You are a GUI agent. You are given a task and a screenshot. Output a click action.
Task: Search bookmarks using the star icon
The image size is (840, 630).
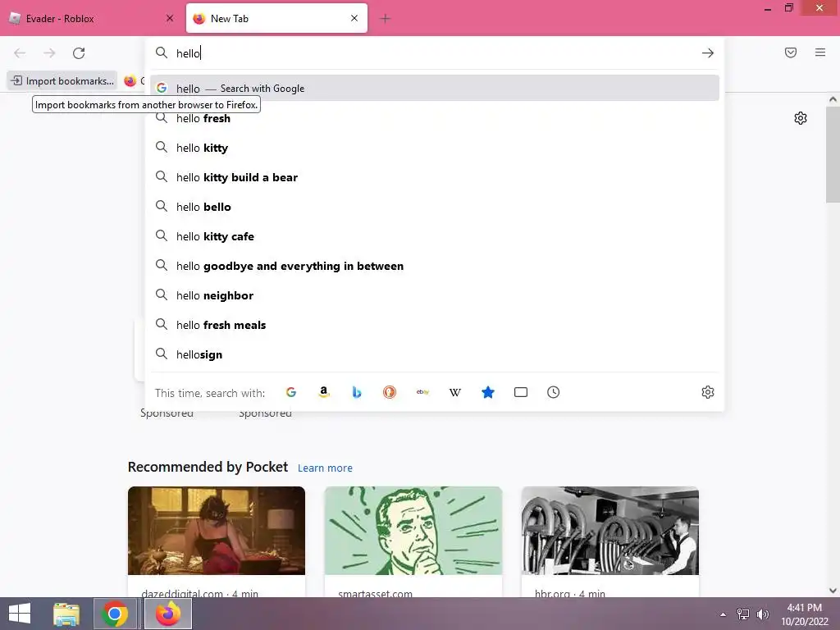coord(487,392)
